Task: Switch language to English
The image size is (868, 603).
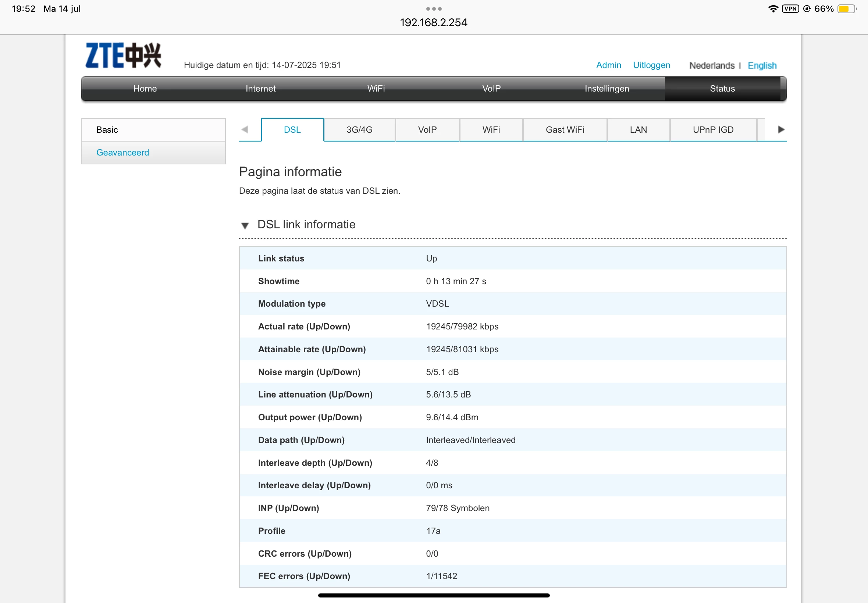Action: [761, 66]
